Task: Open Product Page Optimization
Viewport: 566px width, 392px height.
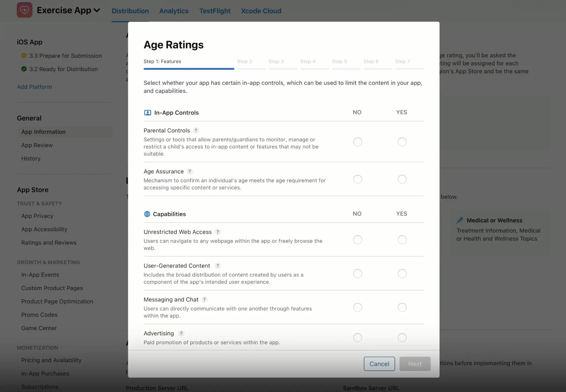Action: point(57,301)
